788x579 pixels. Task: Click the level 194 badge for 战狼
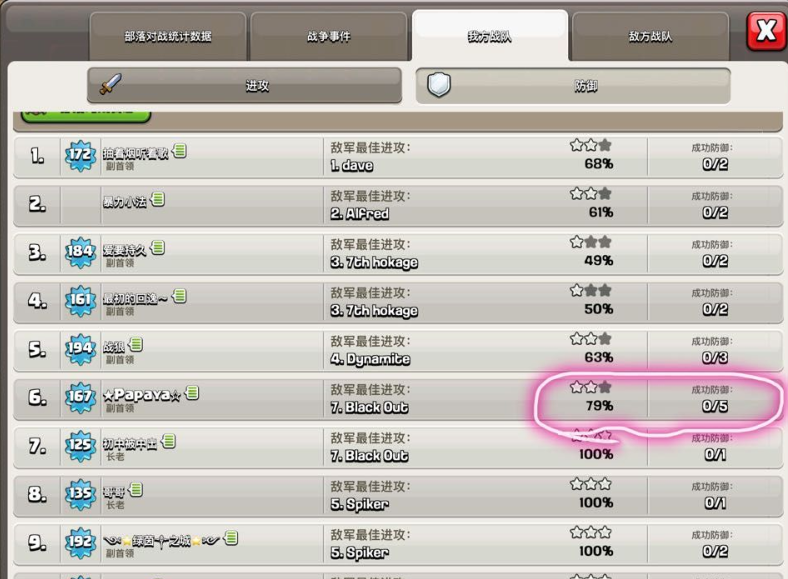[x=80, y=349]
